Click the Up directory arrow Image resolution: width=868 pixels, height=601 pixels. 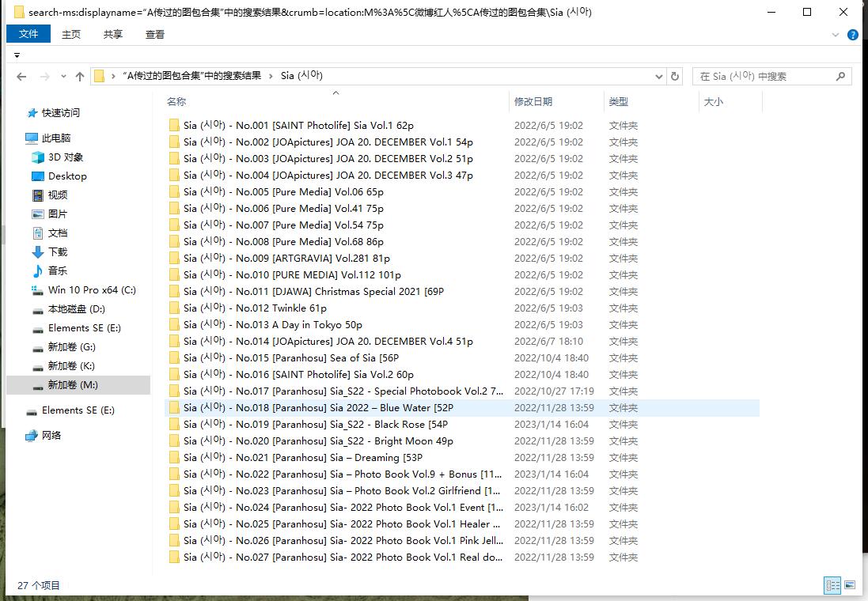click(x=80, y=77)
